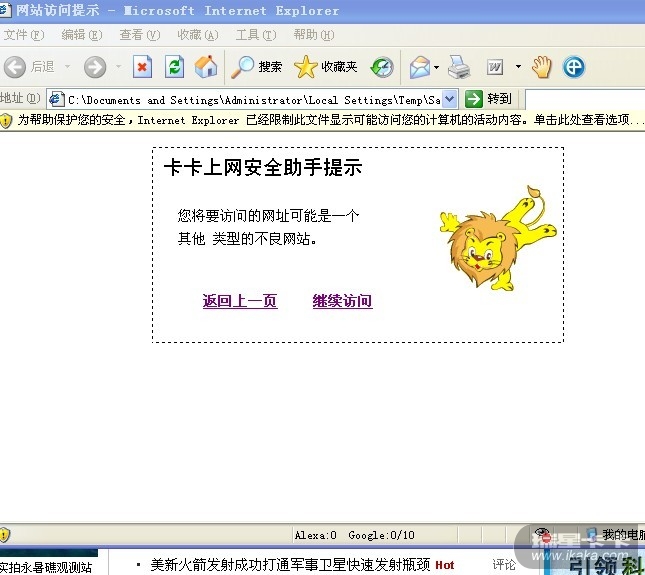Click the 返回上一页 link
This screenshot has height=575, width=645.
pyautogui.click(x=240, y=301)
